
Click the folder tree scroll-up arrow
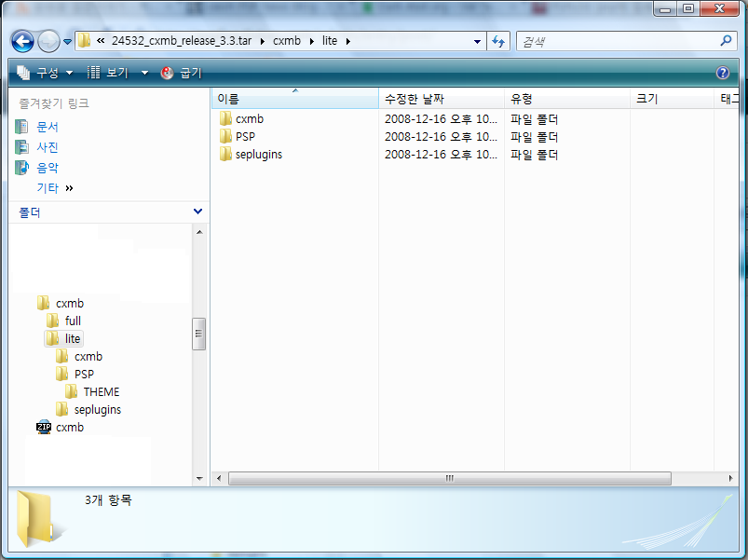tap(199, 232)
